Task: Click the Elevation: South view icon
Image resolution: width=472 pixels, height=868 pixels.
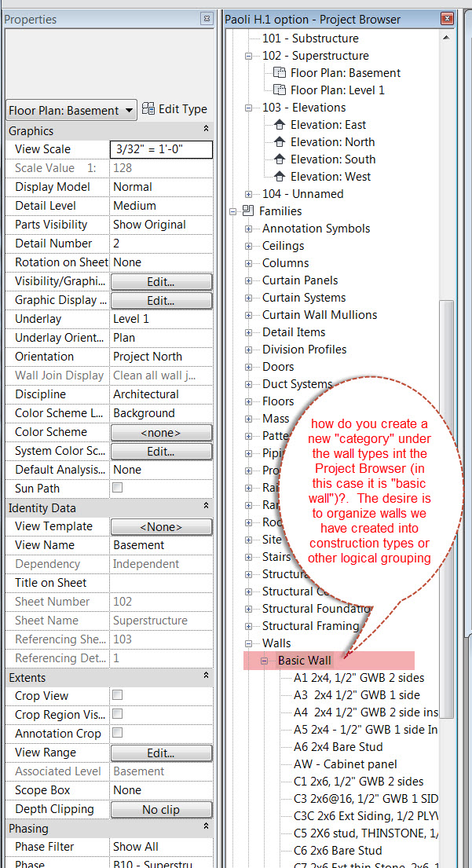Action: point(280,159)
